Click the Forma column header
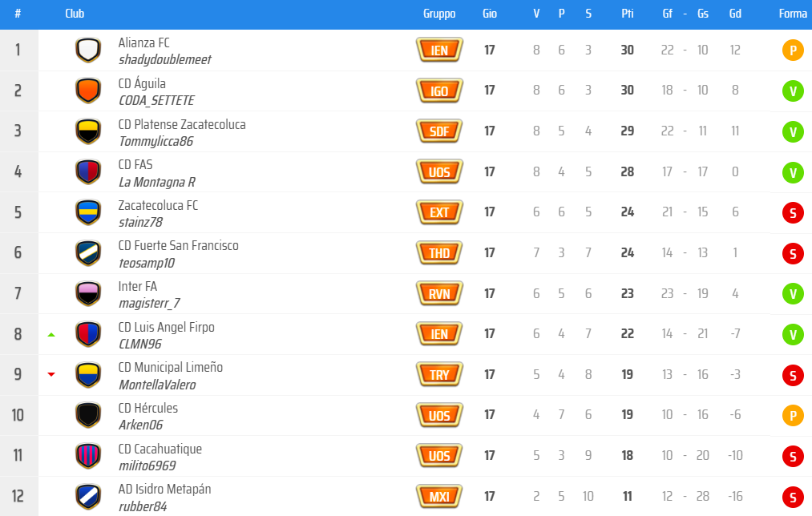812x516 pixels. point(793,14)
